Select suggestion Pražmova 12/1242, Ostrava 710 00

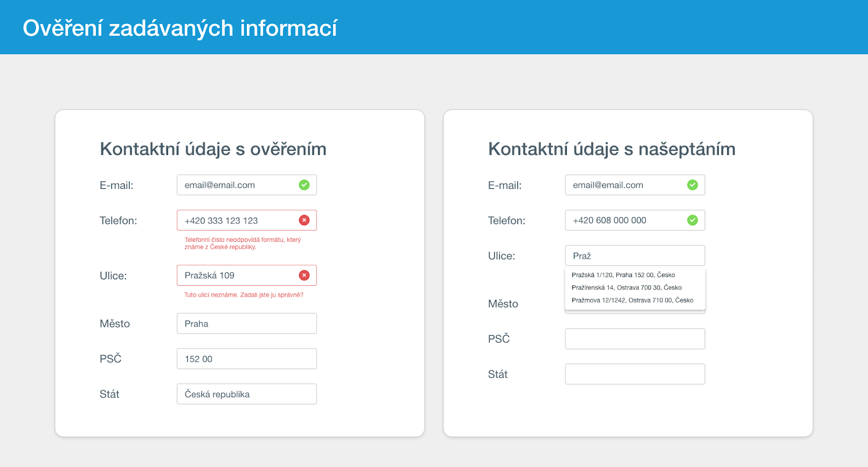(635, 300)
